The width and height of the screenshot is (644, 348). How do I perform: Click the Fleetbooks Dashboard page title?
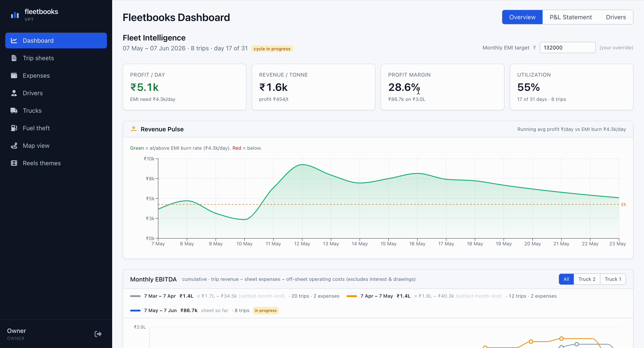tap(176, 18)
